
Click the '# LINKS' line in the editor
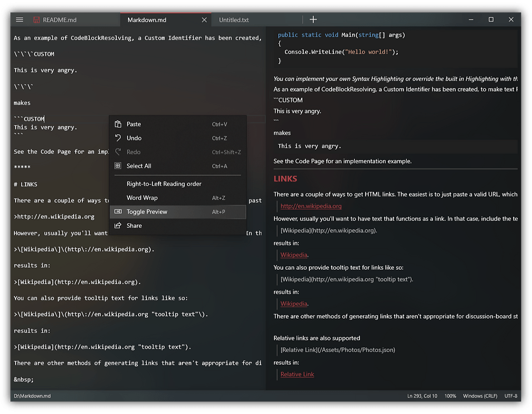point(26,185)
